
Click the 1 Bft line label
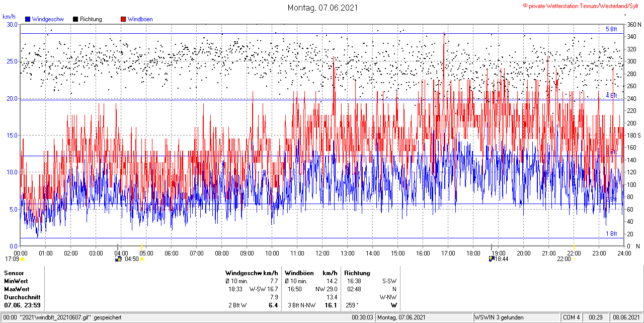click(611, 234)
